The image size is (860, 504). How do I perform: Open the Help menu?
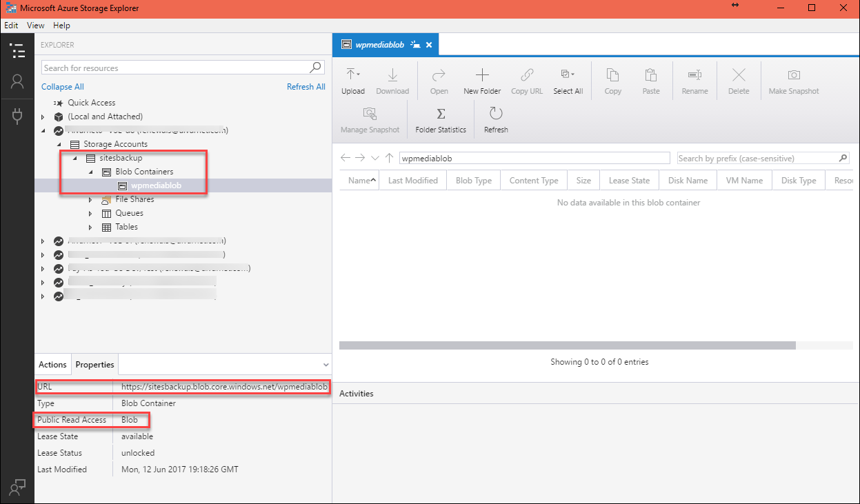61,26
